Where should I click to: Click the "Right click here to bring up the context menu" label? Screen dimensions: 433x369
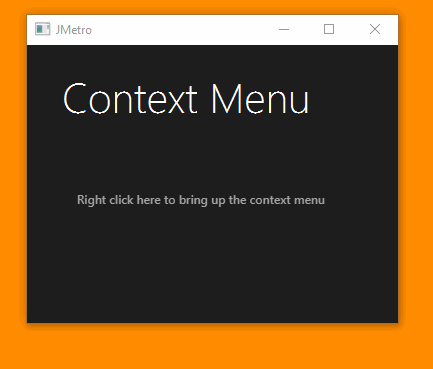(201, 200)
